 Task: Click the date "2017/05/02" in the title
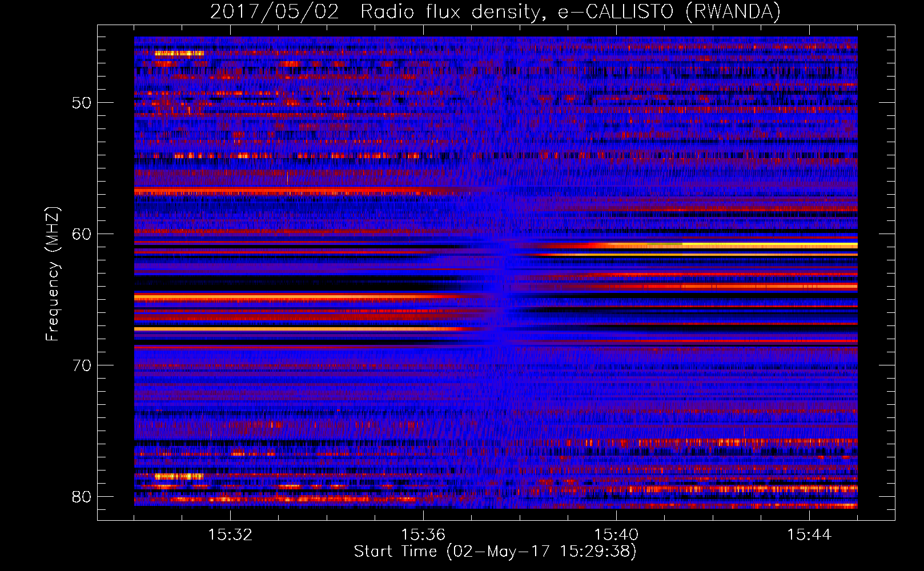tap(275, 12)
